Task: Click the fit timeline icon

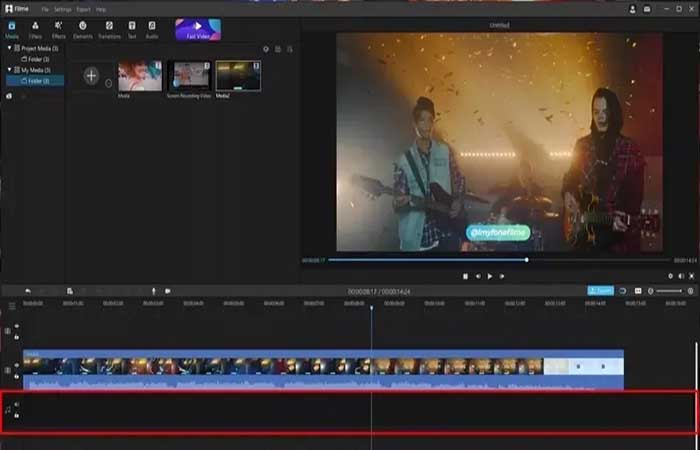Action: [x=638, y=291]
